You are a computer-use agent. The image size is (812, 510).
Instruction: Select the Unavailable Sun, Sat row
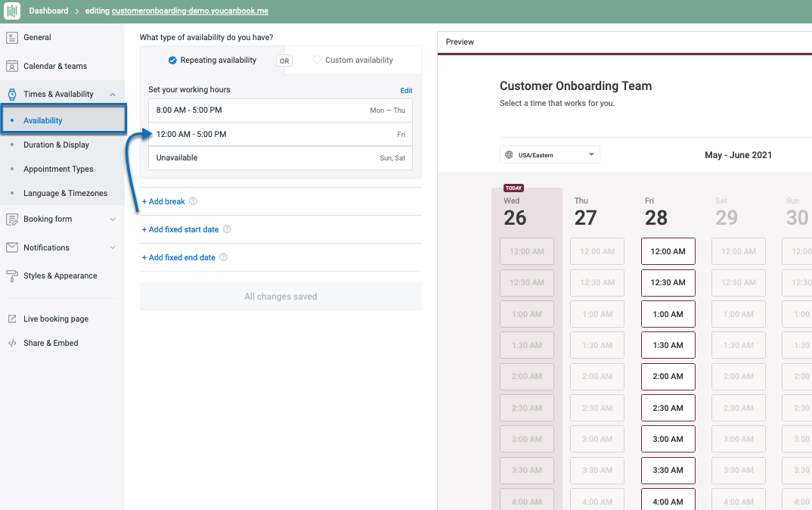280,158
